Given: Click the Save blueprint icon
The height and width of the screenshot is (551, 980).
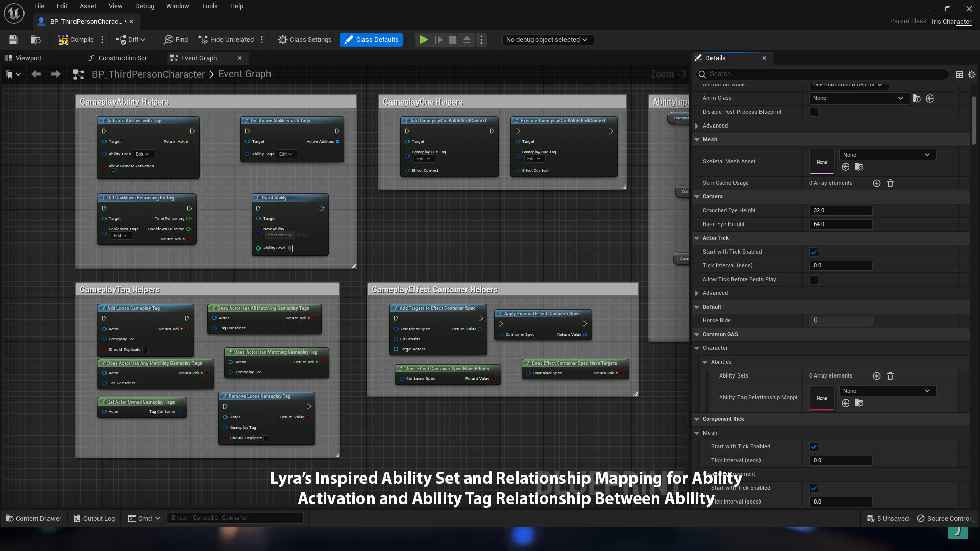Looking at the screenshot, I should tap(13, 40).
